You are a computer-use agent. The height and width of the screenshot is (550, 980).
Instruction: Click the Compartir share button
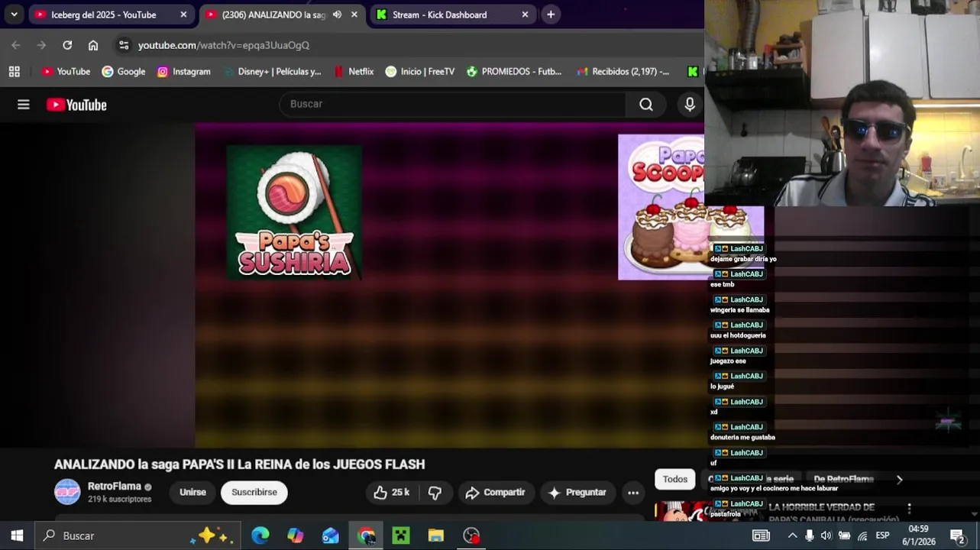tap(495, 493)
